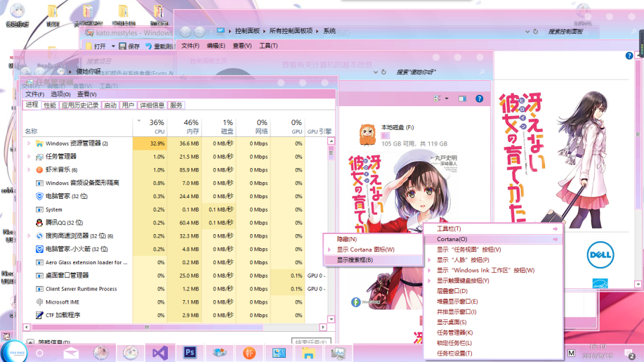Open the Mail app from the taskbar
The image size is (644, 362).
coord(71,353)
